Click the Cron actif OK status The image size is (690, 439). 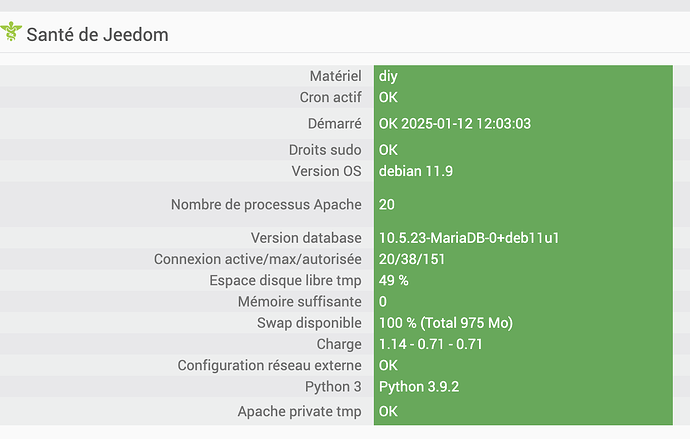tap(388, 97)
